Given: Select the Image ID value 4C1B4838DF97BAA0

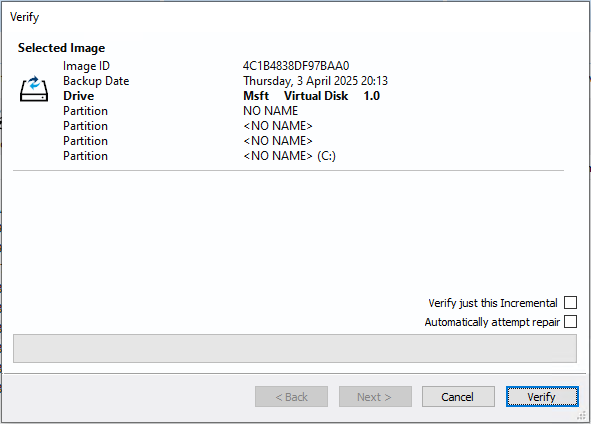Looking at the screenshot, I should pyautogui.click(x=296, y=66).
